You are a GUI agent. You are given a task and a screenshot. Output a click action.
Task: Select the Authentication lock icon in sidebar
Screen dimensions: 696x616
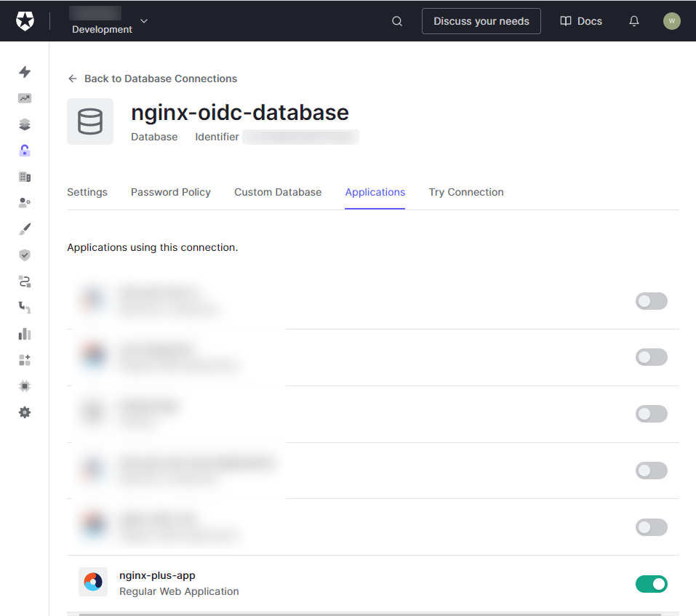pos(24,151)
